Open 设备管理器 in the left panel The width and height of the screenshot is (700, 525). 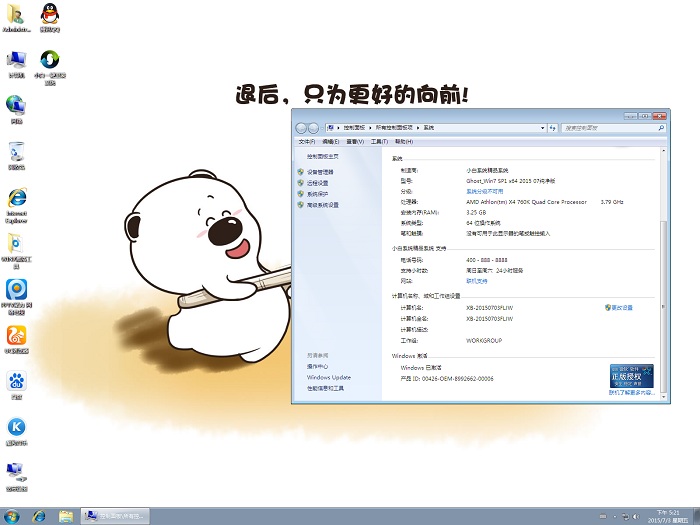[x=320, y=172]
